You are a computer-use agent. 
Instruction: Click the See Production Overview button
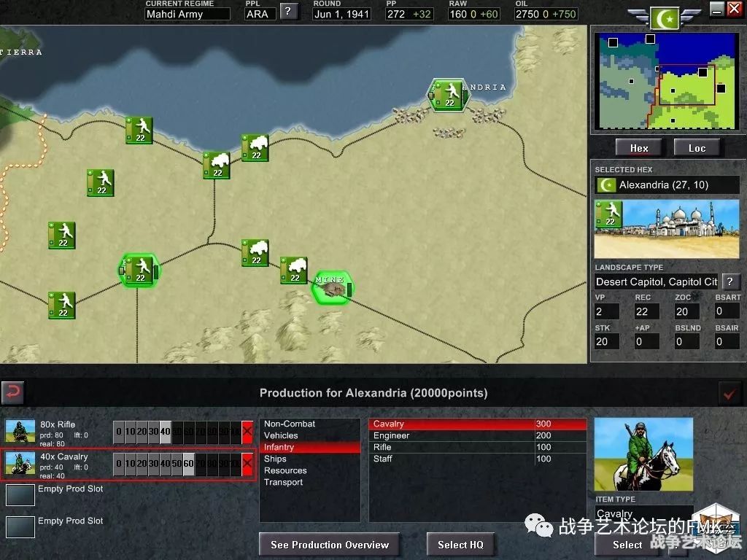coord(329,545)
